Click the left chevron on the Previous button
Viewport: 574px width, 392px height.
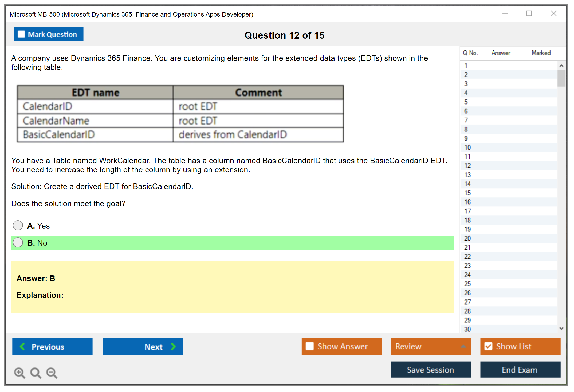coord(22,346)
